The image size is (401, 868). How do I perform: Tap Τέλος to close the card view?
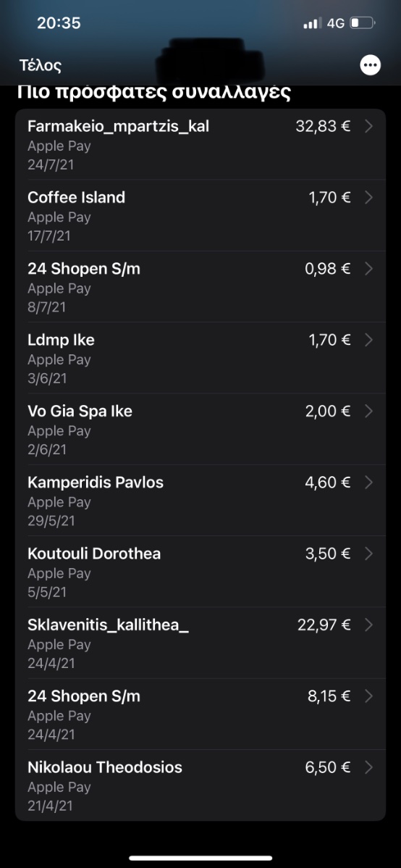pos(40,65)
